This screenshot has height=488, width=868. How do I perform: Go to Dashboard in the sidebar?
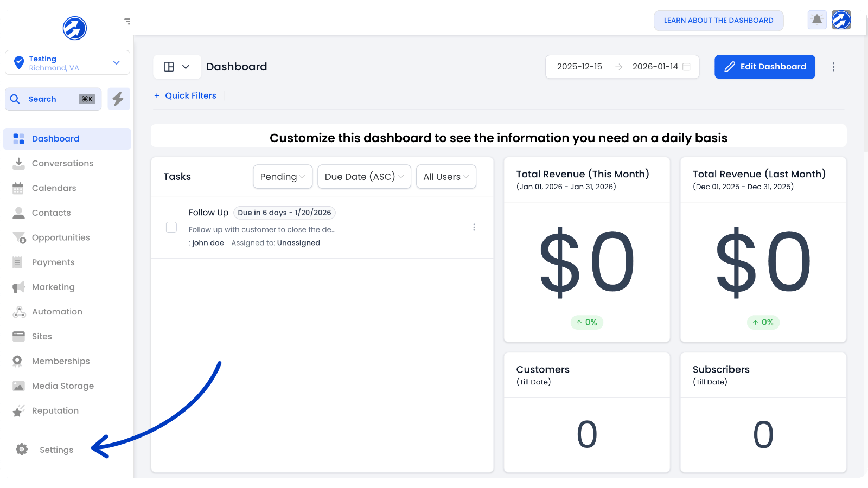(67, 139)
